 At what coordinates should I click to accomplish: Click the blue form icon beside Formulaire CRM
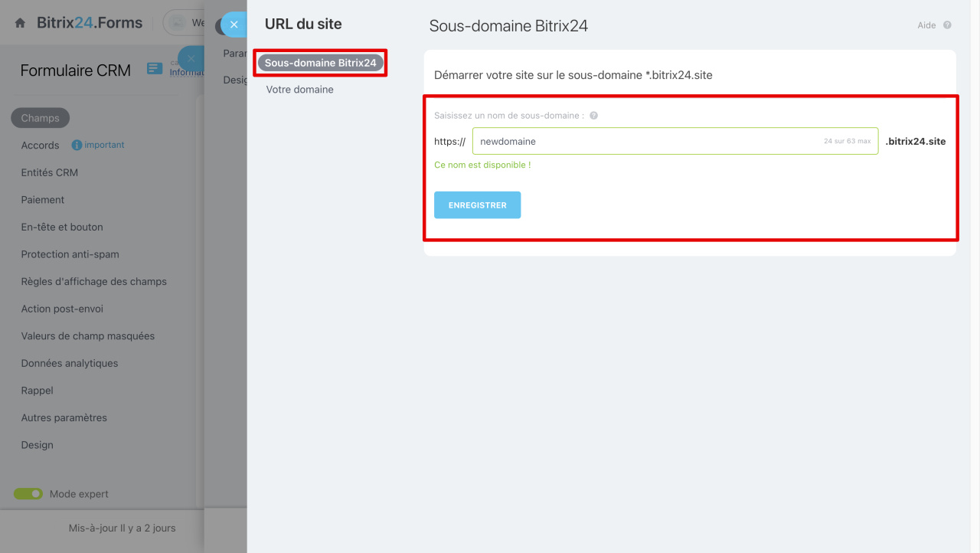point(155,69)
